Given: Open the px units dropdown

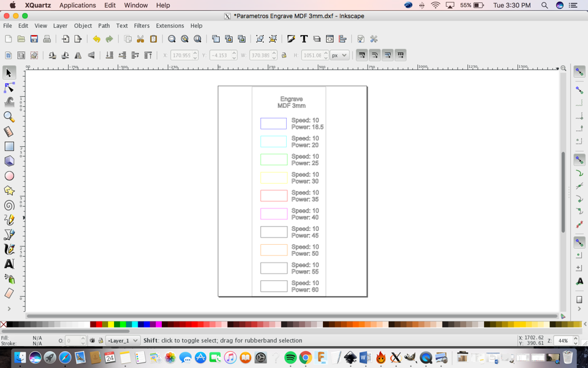Looking at the screenshot, I should (x=340, y=55).
